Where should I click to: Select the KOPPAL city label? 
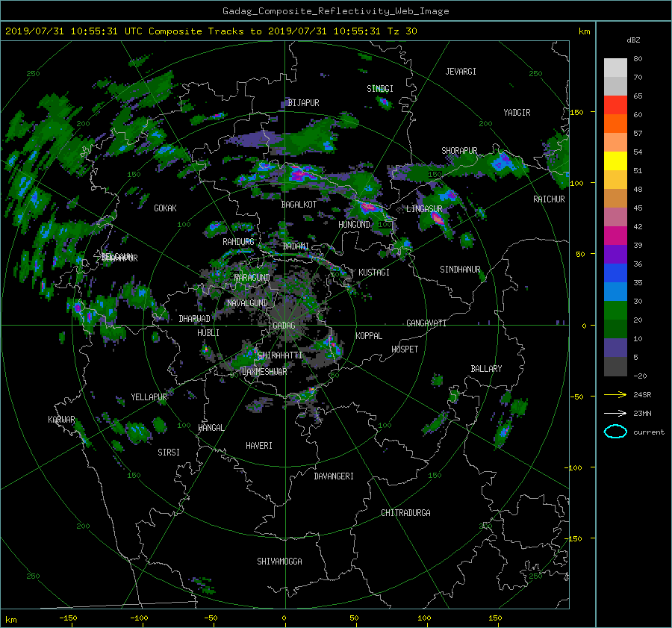369,336
